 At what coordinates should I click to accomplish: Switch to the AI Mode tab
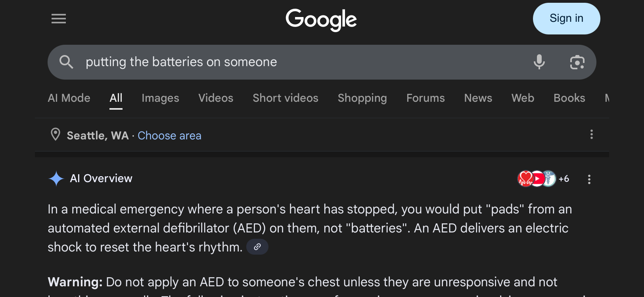(x=69, y=98)
